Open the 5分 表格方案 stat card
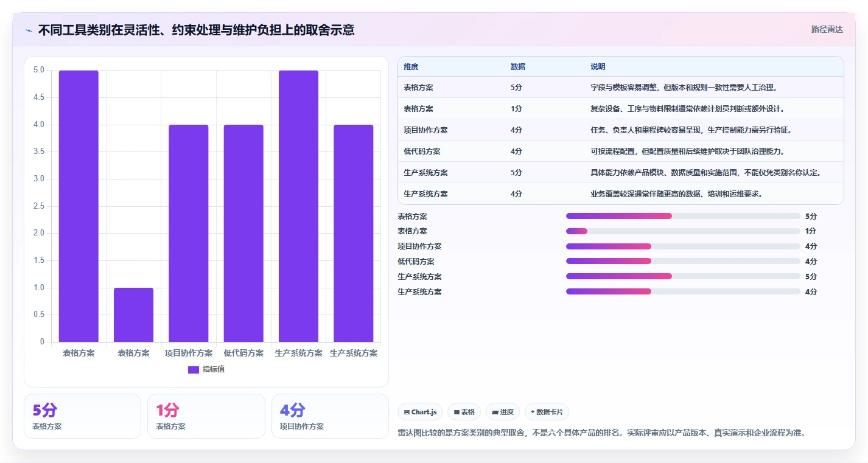The width and height of the screenshot is (868, 463). point(82,416)
